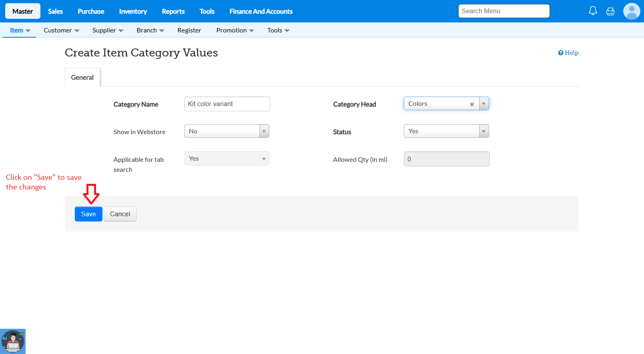This screenshot has height=354, width=644.
Task: Click the Category Name label
Action: click(x=136, y=104)
